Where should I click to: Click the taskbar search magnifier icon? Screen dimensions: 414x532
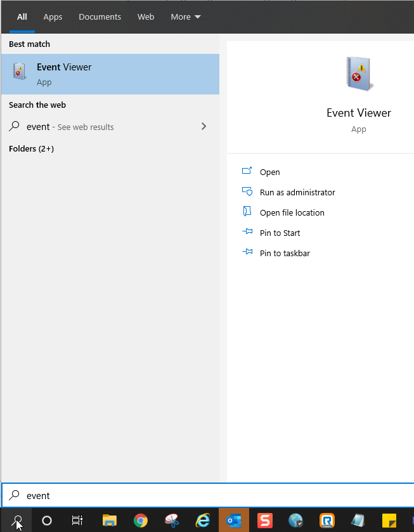coord(16,520)
